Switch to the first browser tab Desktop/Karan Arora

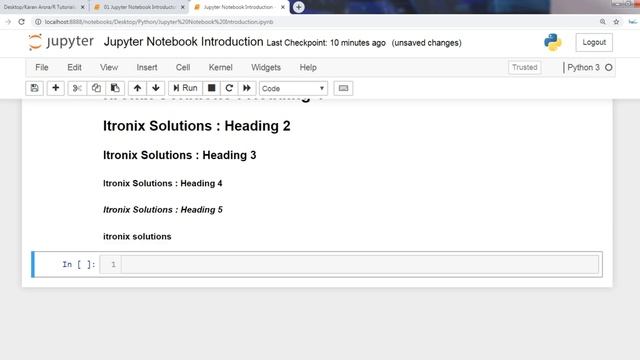(x=40, y=7)
